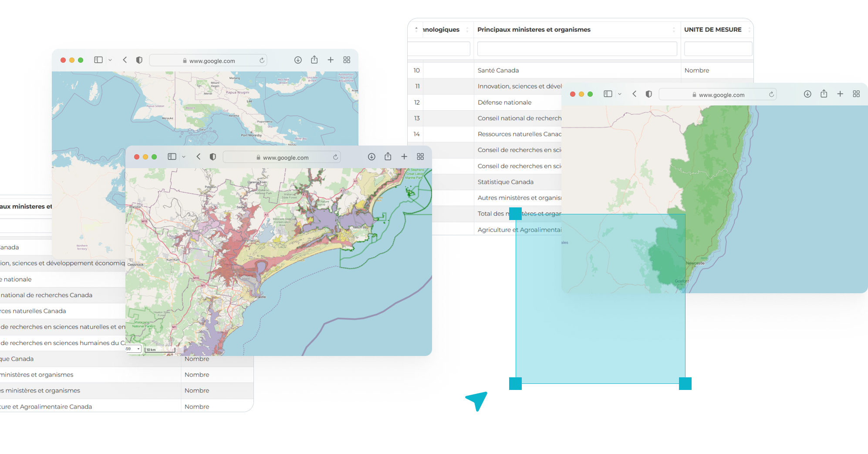Click the tab overview grid icon in the coastal map window

pyautogui.click(x=420, y=156)
